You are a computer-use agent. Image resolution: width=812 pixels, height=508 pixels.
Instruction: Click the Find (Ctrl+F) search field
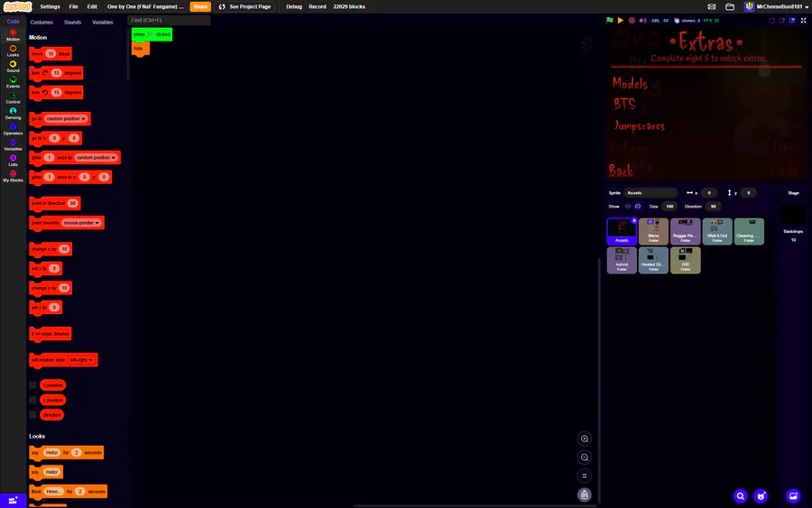(x=169, y=20)
